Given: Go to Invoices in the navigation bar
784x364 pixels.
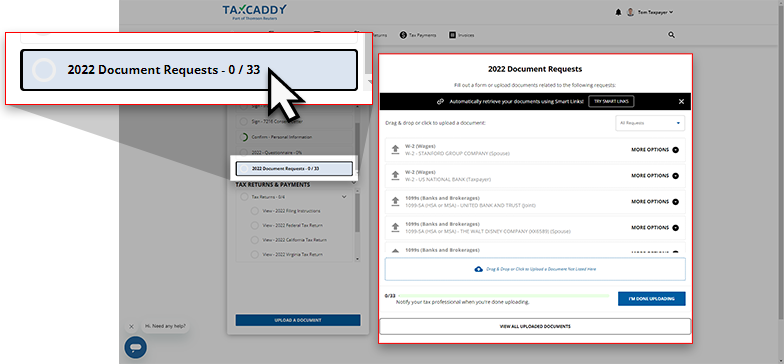Looking at the screenshot, I should point(462,35).
